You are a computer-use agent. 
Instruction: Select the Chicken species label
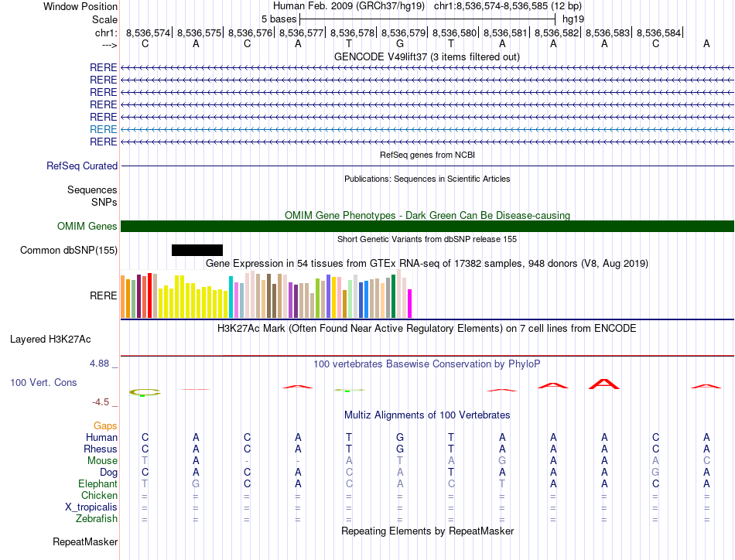pos(99,495)
